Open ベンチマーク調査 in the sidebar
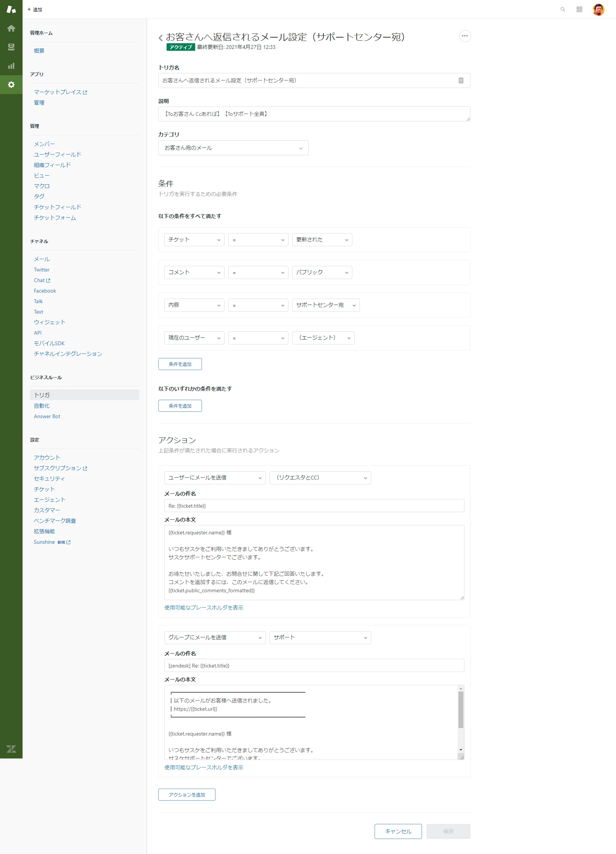 55,521
